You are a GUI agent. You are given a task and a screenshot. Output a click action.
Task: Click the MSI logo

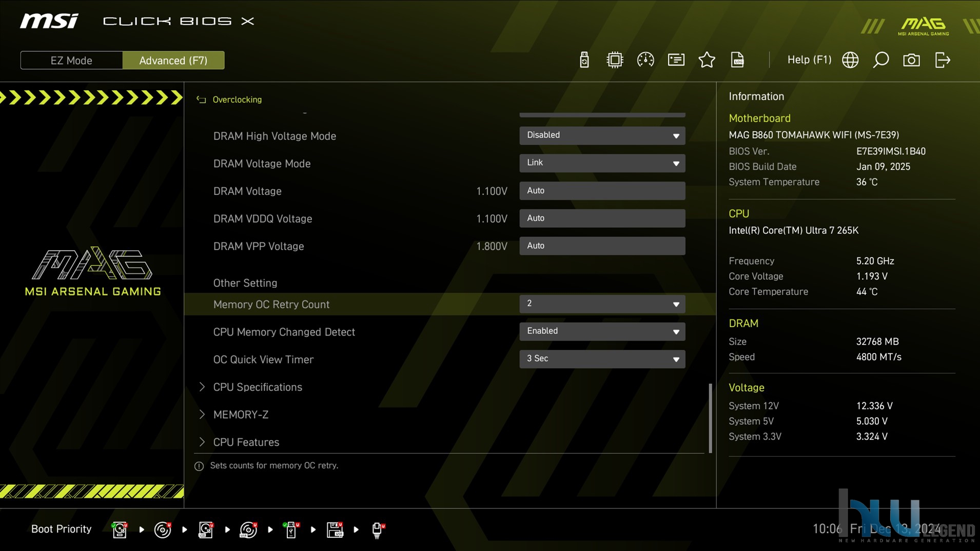point(49,21)
